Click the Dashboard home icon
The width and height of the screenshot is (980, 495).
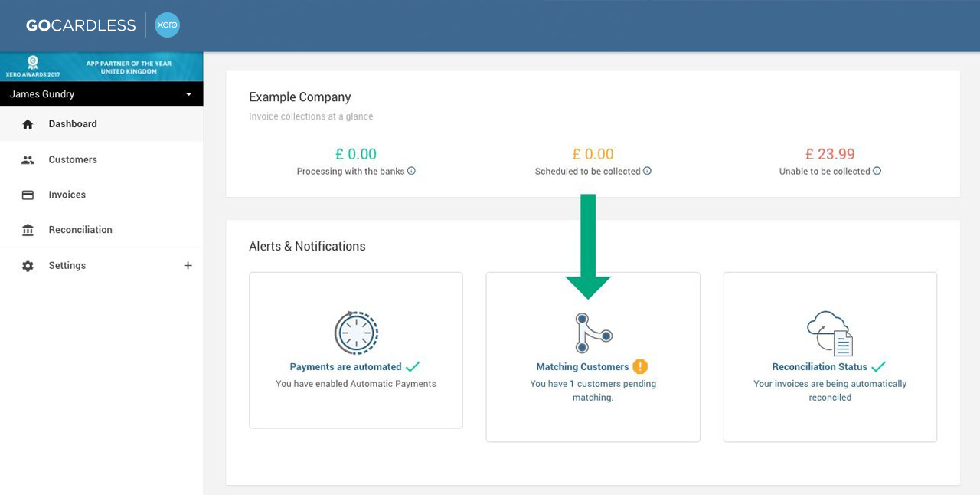click(28, 124)
